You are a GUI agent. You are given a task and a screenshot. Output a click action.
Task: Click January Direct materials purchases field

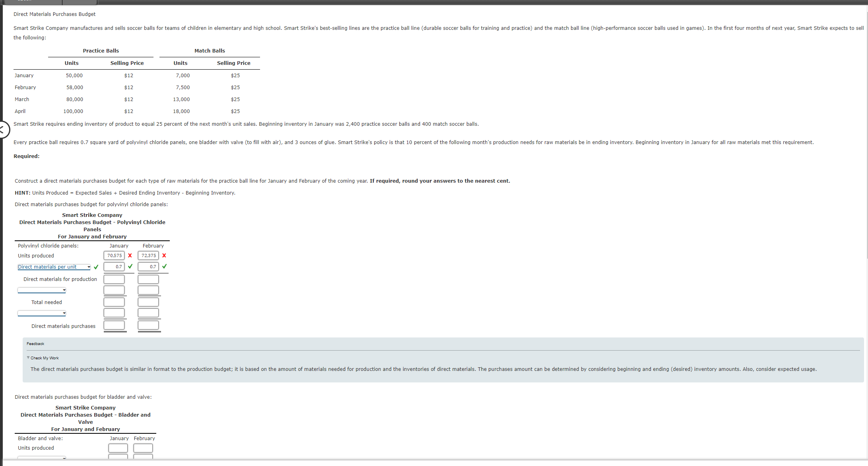click(114, 325)
